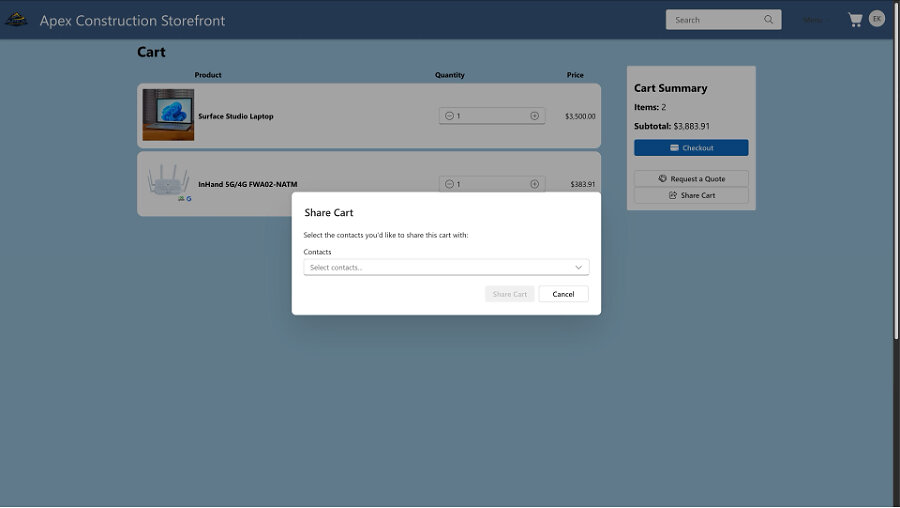Screen dimensions: 900x508
Task: Click the page vertical scrollbar
Action: (x=897, y=169)
